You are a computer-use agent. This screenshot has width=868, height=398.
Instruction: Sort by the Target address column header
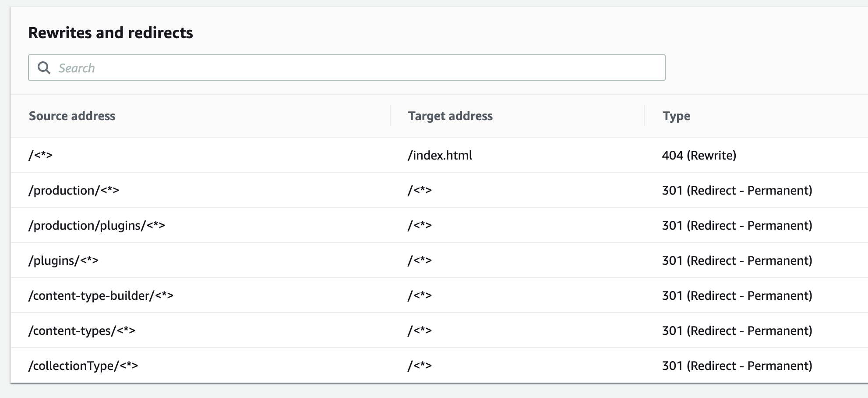pos(450,116)
